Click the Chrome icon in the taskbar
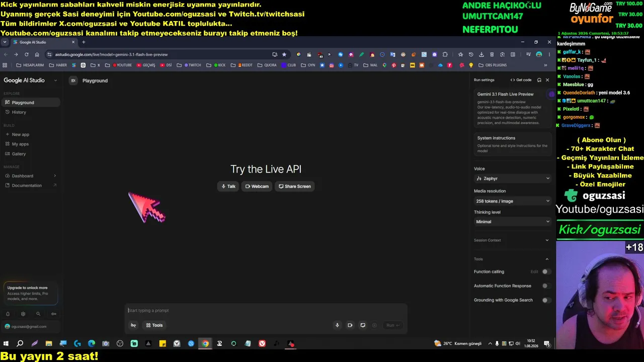The width and height of the screenshot is (644, 362). click(205, 344)
